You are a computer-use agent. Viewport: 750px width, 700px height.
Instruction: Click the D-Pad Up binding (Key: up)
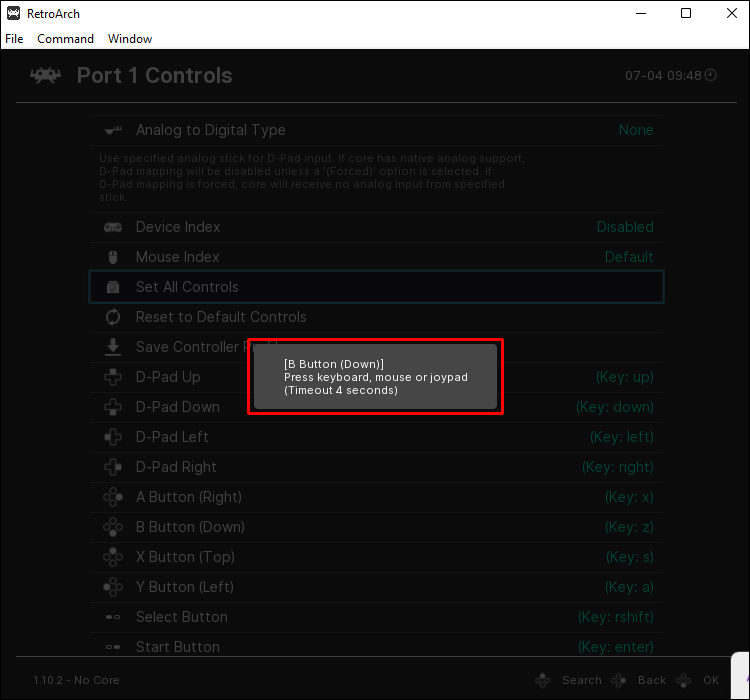coord(624,377)
